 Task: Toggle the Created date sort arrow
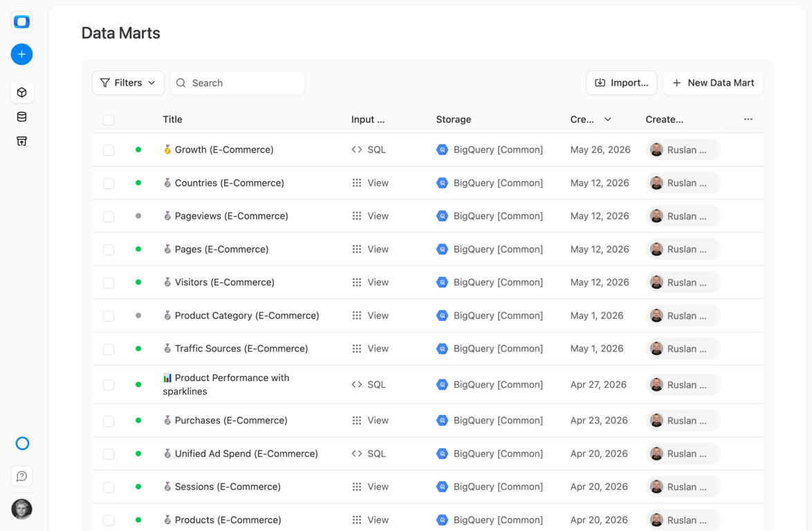608,119
